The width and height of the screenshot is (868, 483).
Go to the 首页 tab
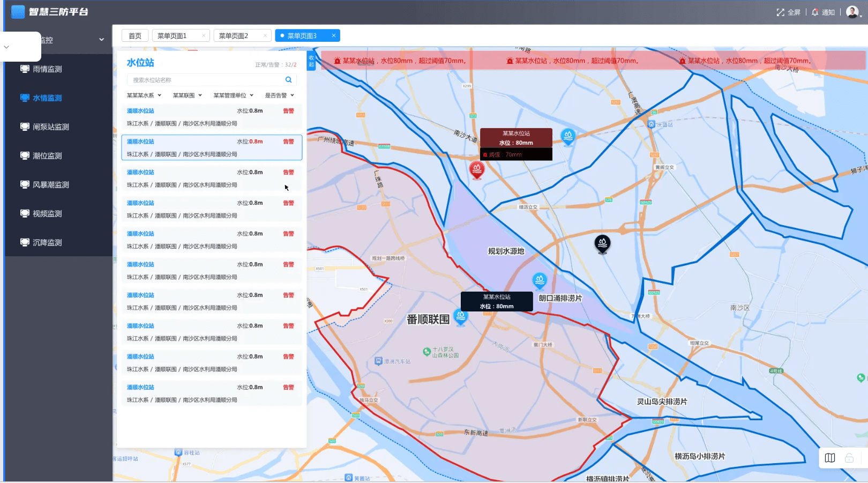[x=135, y=36]
